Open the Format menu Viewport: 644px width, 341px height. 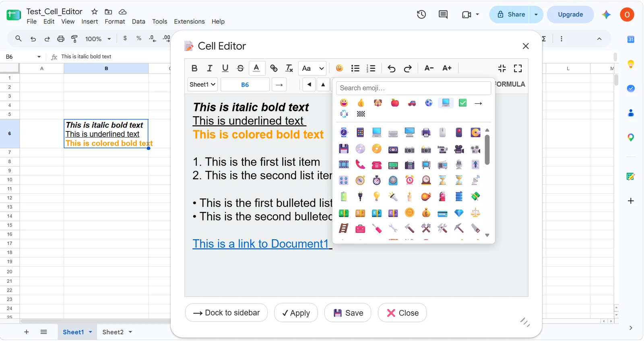coord(115,22)
